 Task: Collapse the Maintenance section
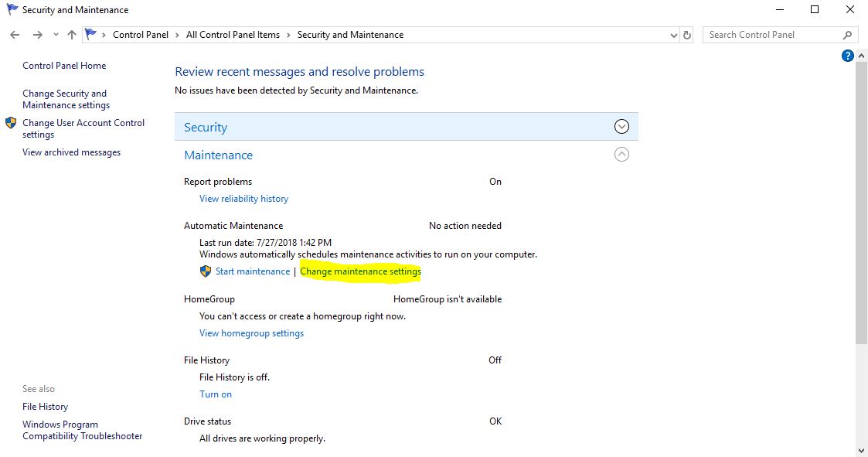click(x=621, y=154)
